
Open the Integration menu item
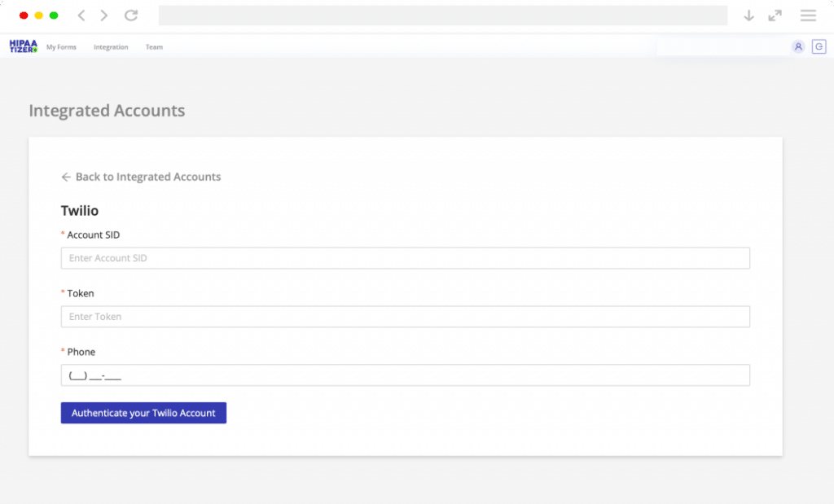tap(111, 47)
